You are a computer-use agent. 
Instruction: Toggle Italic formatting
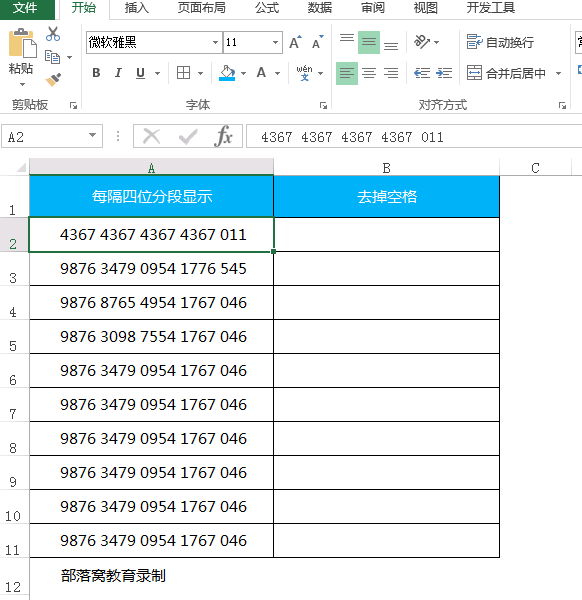[118, 73]
